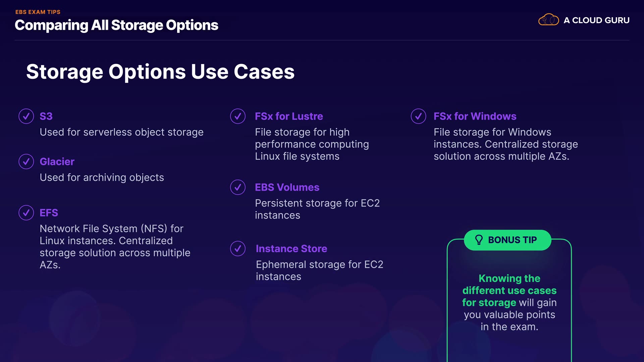Click the EFS heading

coord(49,213)
